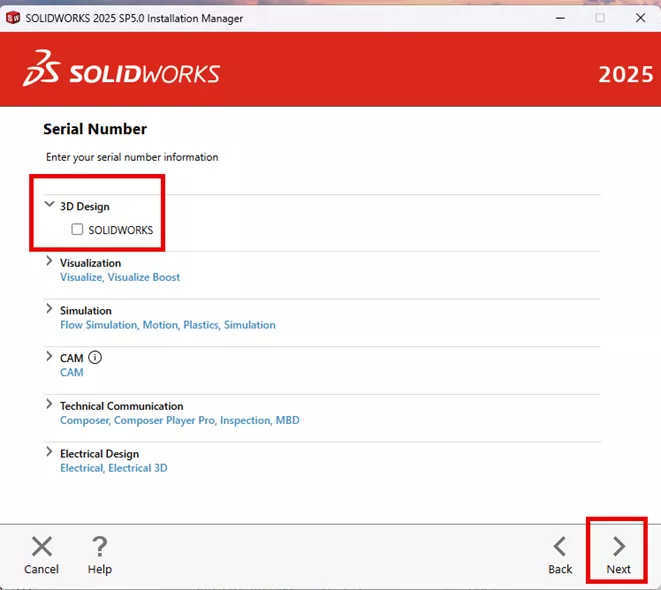
Task: Select the Technical Communication heading
Action: coord(121,406)
